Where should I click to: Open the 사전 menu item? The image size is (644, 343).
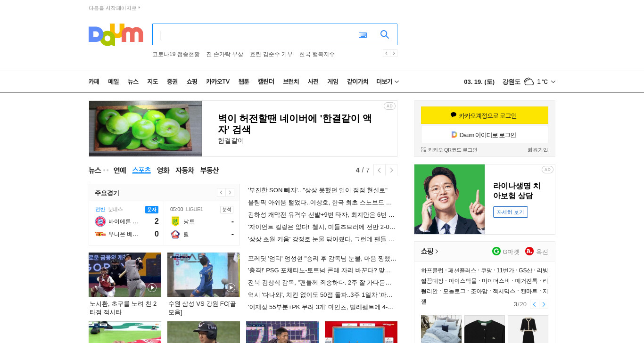tap(314, 82)
